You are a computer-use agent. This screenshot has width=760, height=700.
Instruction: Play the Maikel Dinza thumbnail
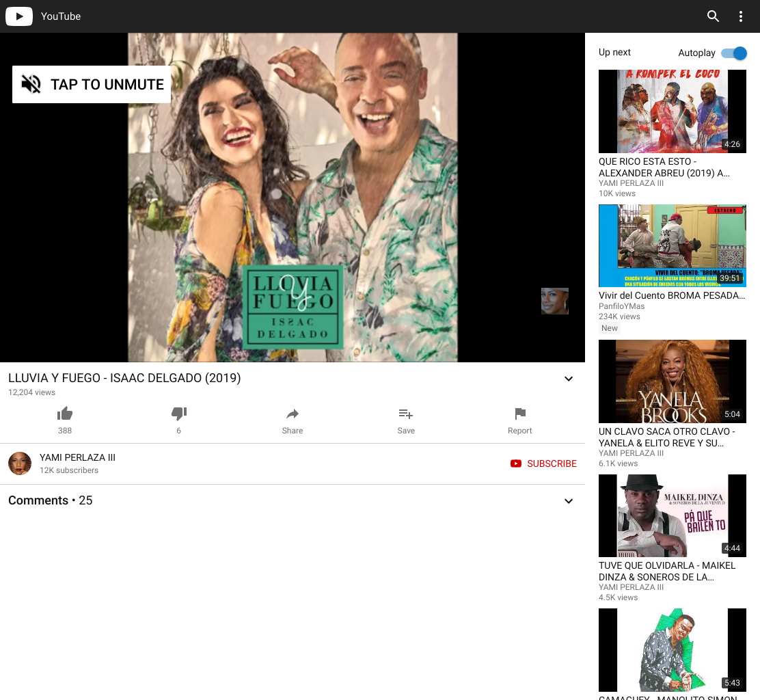673,516
